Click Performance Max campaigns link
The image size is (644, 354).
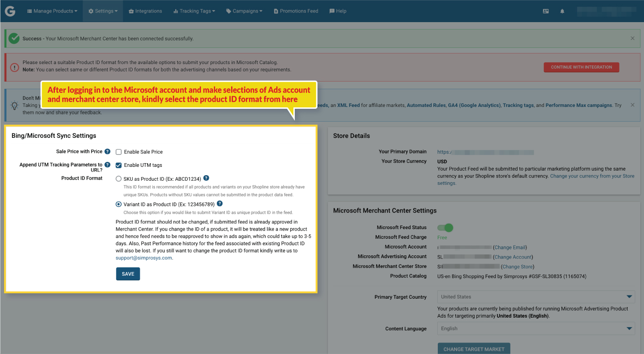pyautogui.click(x=578, y=106)
